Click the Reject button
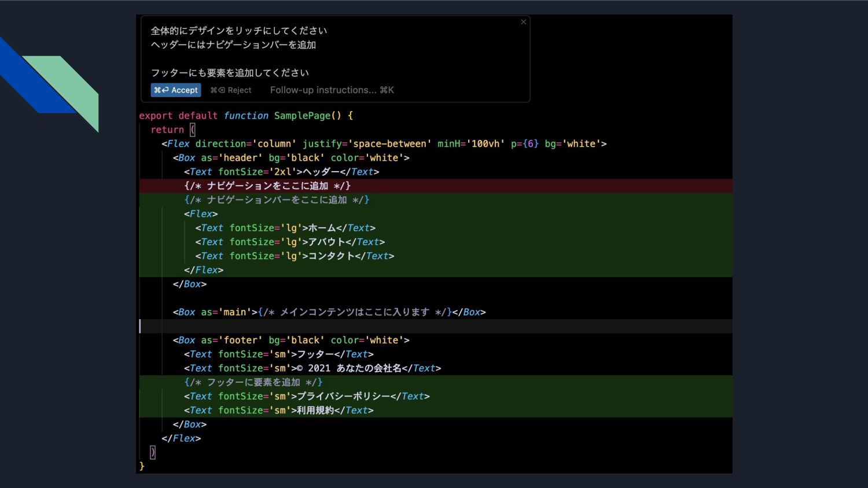868x488 pixels. pyautogui.click(x=231, y=90)
